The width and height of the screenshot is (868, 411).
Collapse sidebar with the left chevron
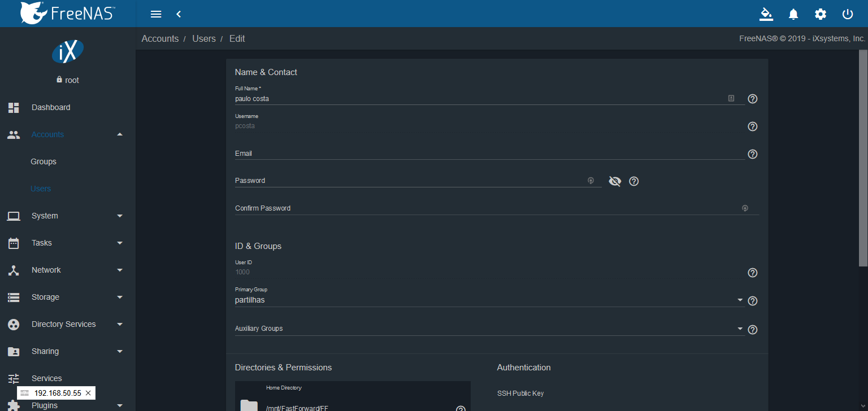click(179, 14)
